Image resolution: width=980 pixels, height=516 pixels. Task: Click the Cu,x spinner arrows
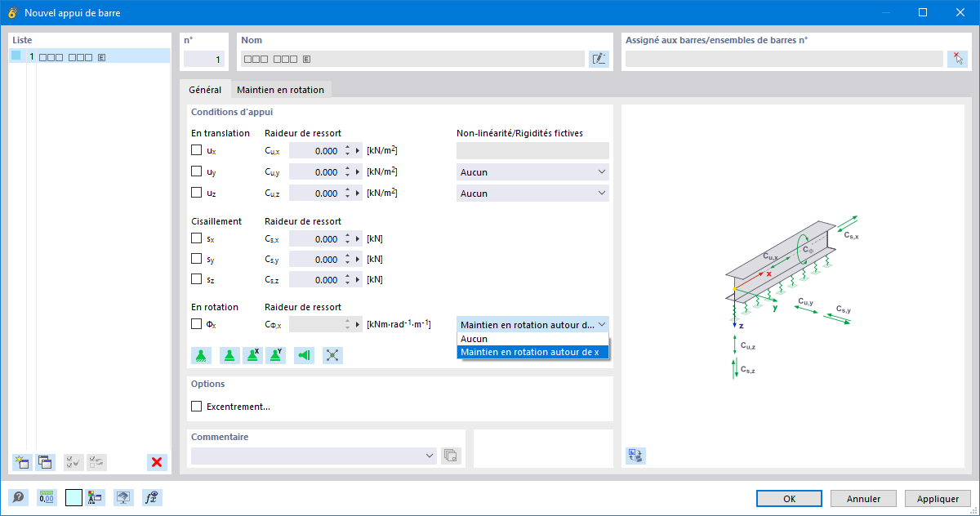point(347,150)
